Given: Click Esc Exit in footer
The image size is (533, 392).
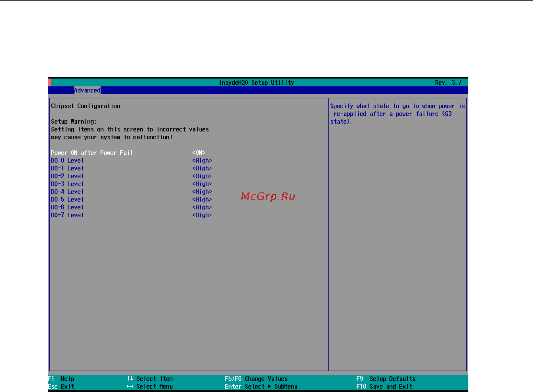Looking at the screenshot, I should tap(62, 387).
